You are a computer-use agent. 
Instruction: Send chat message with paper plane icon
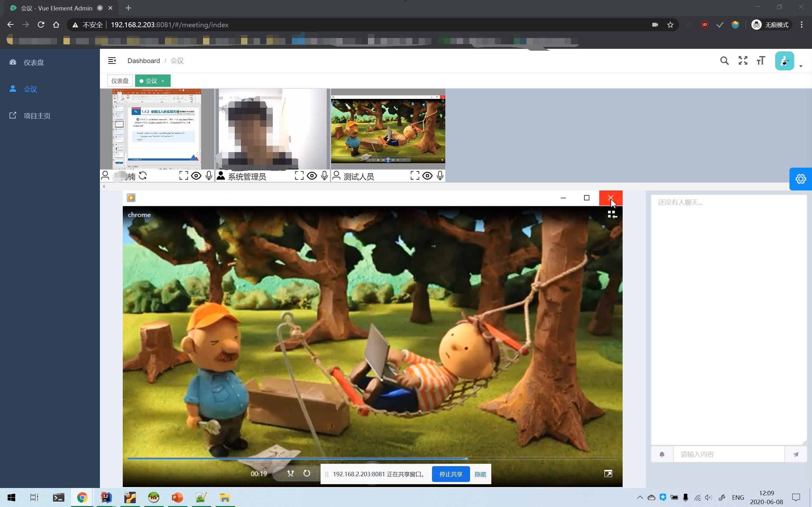click(x=796, y=454)
